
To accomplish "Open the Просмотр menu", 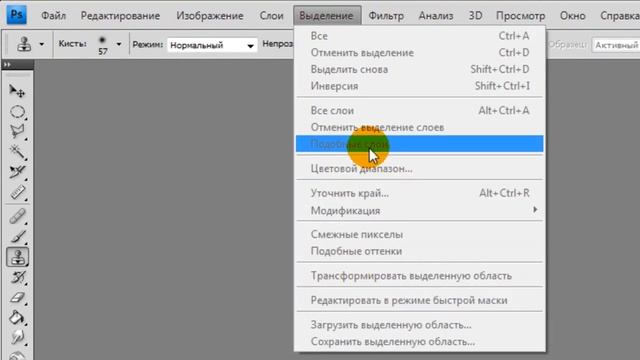I will coord(520,16).
